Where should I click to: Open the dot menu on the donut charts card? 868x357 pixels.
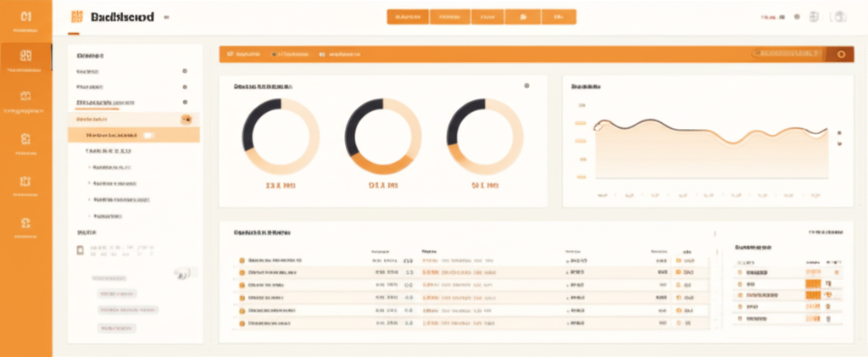tap(526, 86)
